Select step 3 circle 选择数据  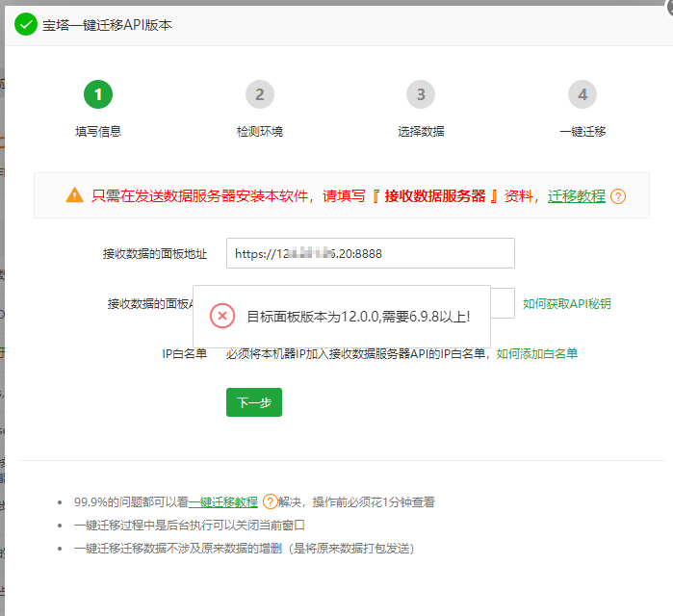(x=421, y=94)
